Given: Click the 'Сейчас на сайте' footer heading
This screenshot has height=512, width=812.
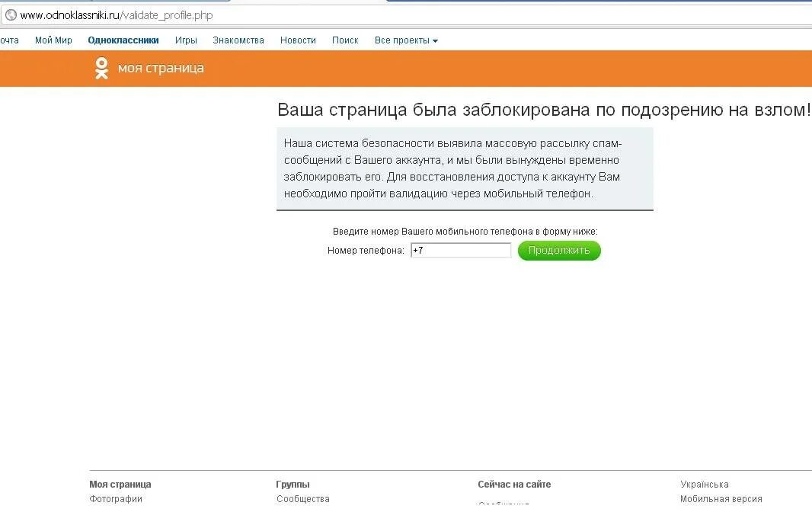Looking at the screenshot, I should coord(514,484).
